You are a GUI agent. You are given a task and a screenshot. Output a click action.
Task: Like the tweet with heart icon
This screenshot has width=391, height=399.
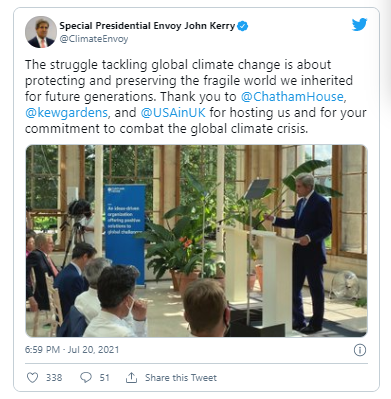pos(32,378)
